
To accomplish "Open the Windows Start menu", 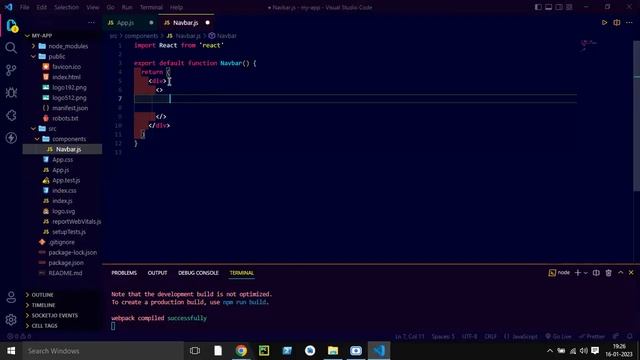I will tap(11, 351).
